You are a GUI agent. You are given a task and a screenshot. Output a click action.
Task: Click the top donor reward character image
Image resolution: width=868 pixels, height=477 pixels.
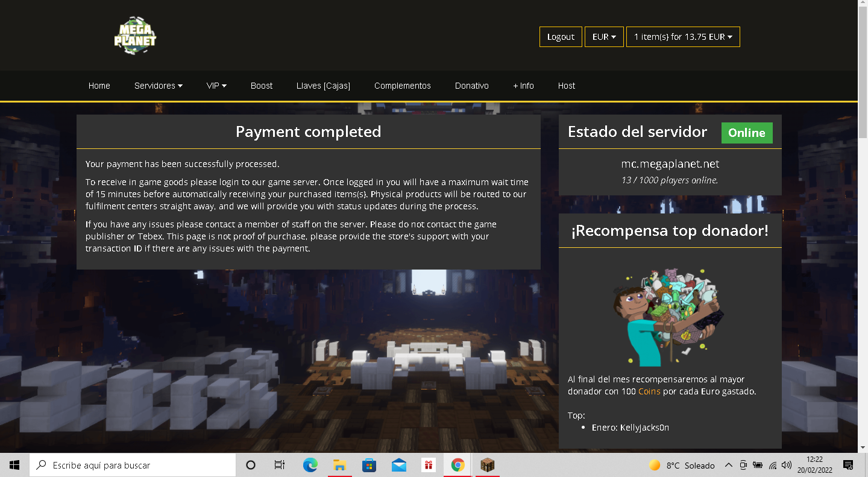point(668,317)
